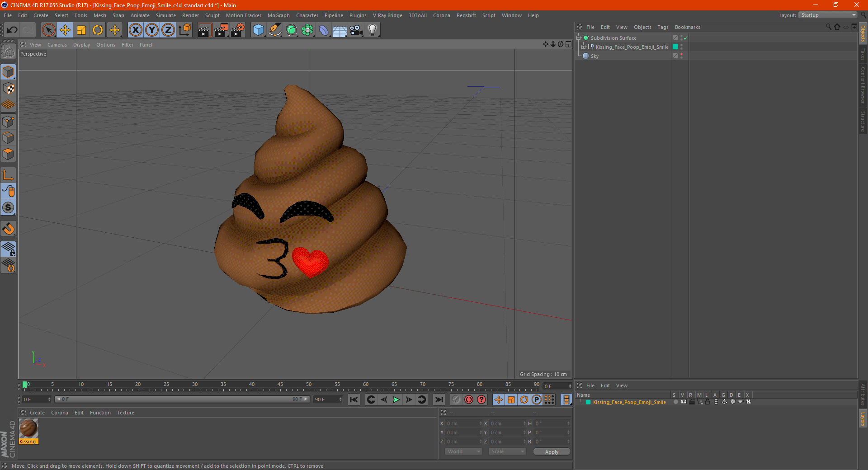This screenshot has width=868, height=470.
Task: Toggle Z axis lock
Action: (x=168, y=30)
